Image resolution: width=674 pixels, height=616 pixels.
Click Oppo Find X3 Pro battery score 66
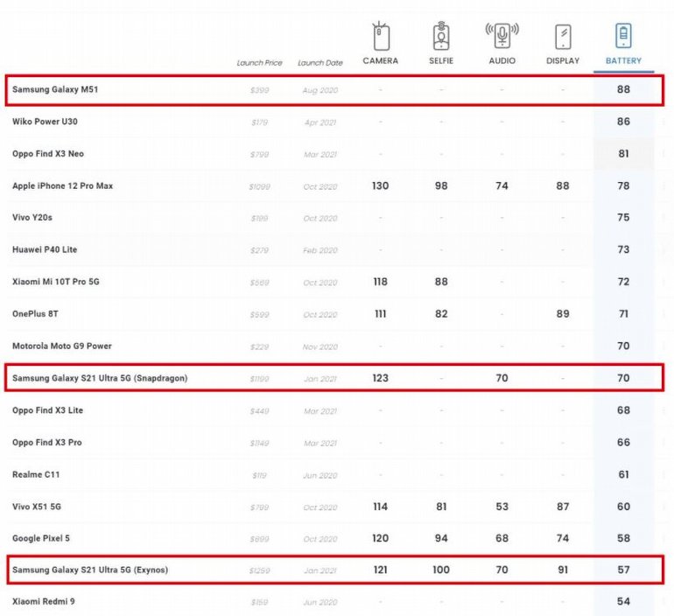[623, 443]
